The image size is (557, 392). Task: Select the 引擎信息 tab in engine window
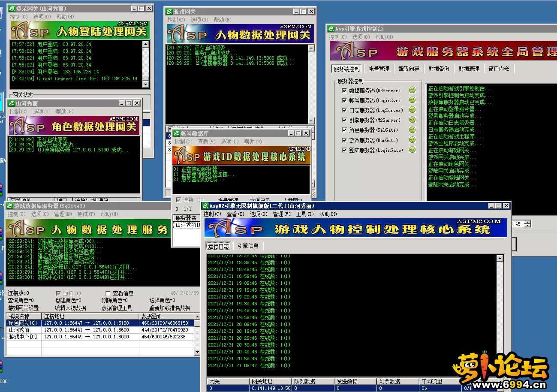click(248, 246)
